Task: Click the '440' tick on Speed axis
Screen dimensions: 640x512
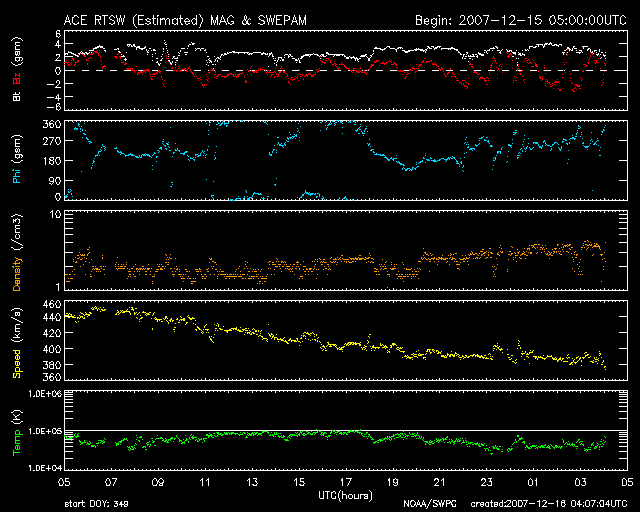Action: tap(52, 317)
